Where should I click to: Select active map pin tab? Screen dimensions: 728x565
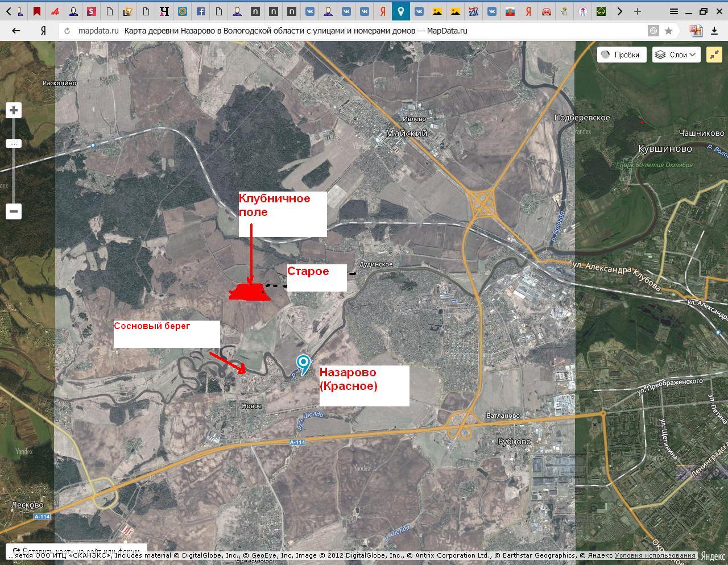click(401, 11)
